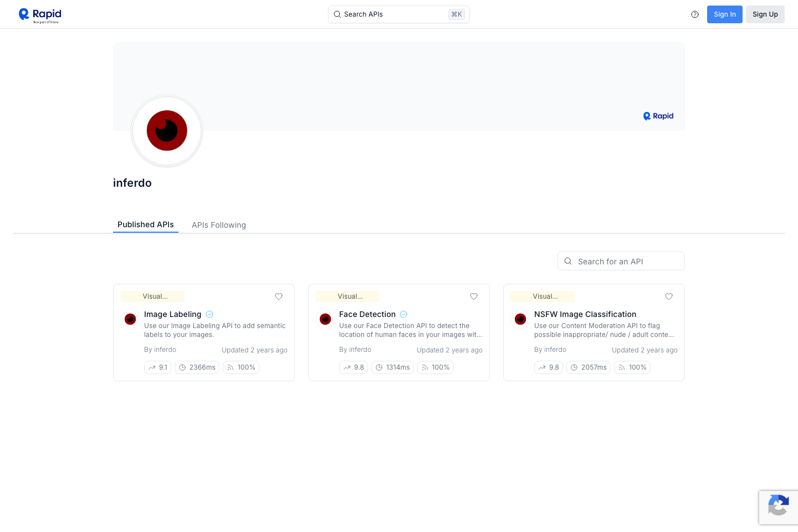This screenshot has height=532, width=798.
Task: Switch to the APIs Following tab
Action: 219,224
